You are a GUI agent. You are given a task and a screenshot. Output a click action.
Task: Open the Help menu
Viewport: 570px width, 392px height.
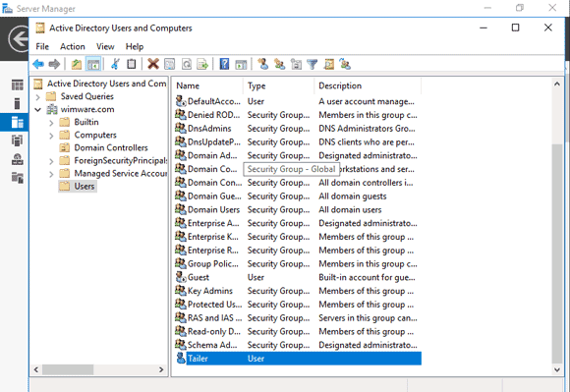pos(135,46)
